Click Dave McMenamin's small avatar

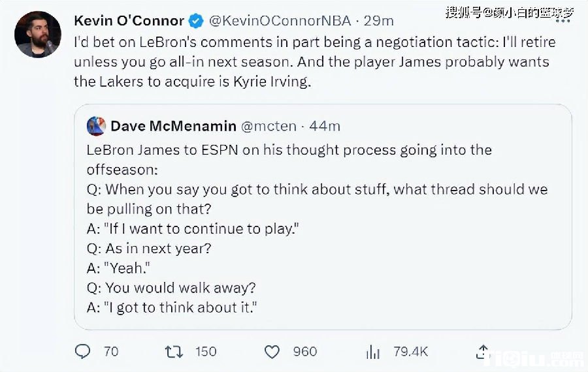pos(96,126)
